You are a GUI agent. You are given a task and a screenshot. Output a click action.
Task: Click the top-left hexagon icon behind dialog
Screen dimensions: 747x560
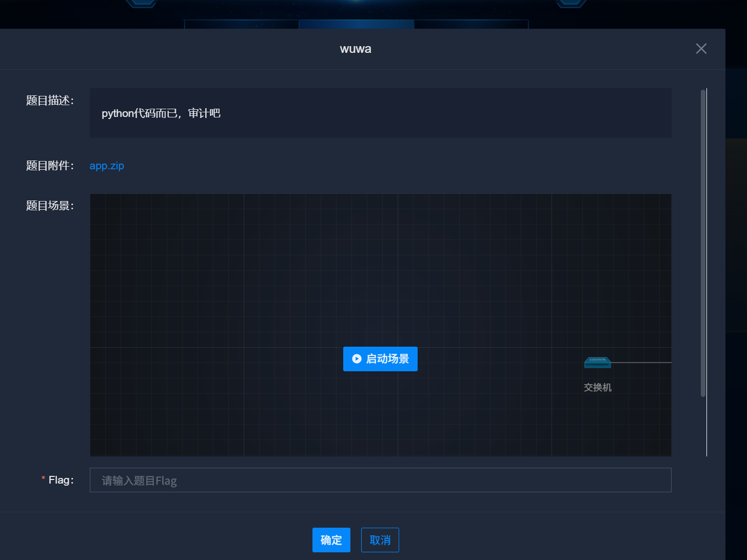(141, 3)
